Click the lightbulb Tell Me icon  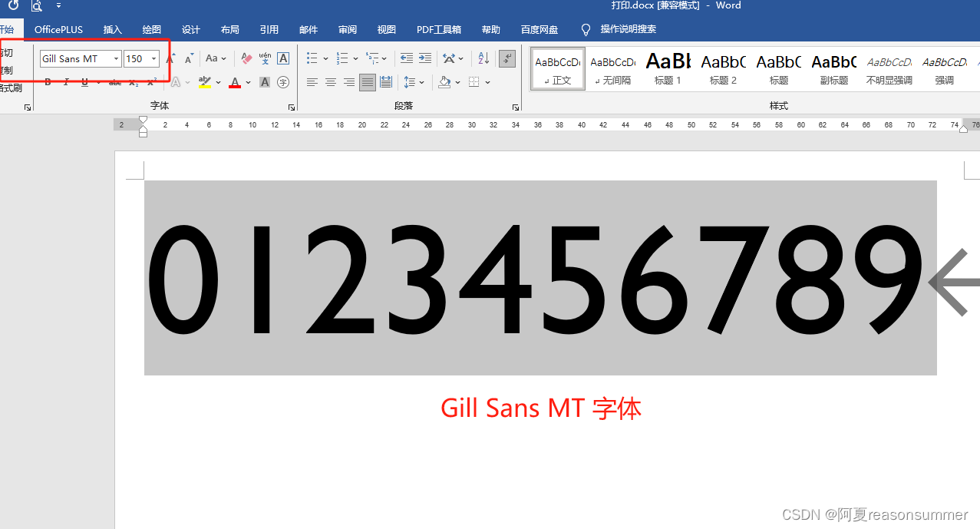(x=586, y=30)
